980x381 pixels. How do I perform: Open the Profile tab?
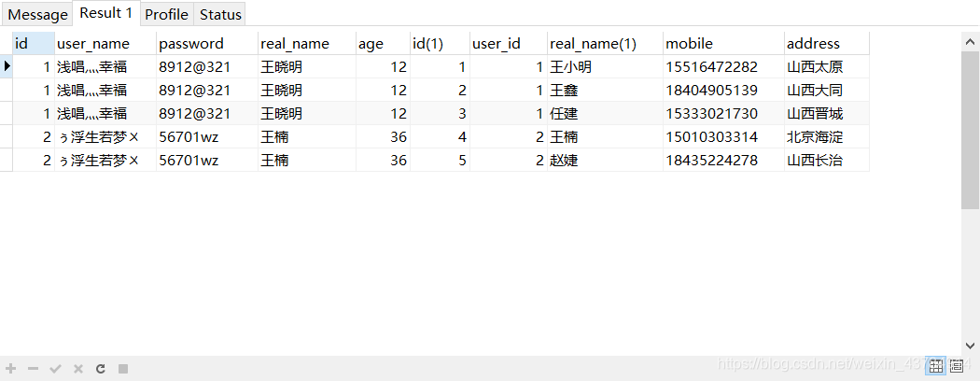click(x=166, y=14)
